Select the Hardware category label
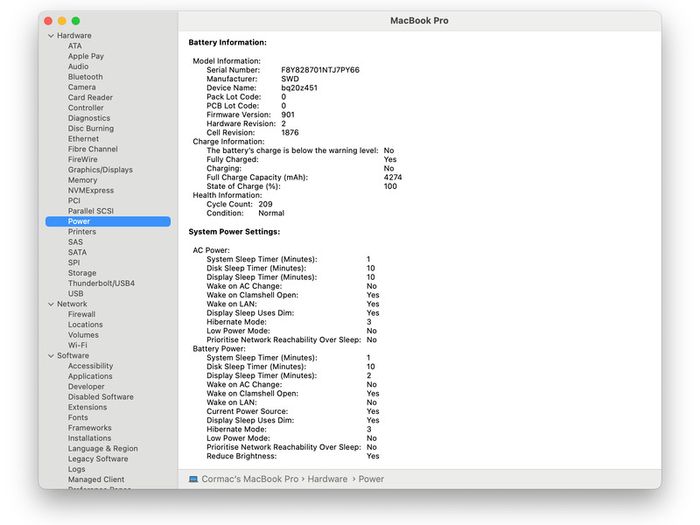The image size is (700, 525). [x=74, y=36]
